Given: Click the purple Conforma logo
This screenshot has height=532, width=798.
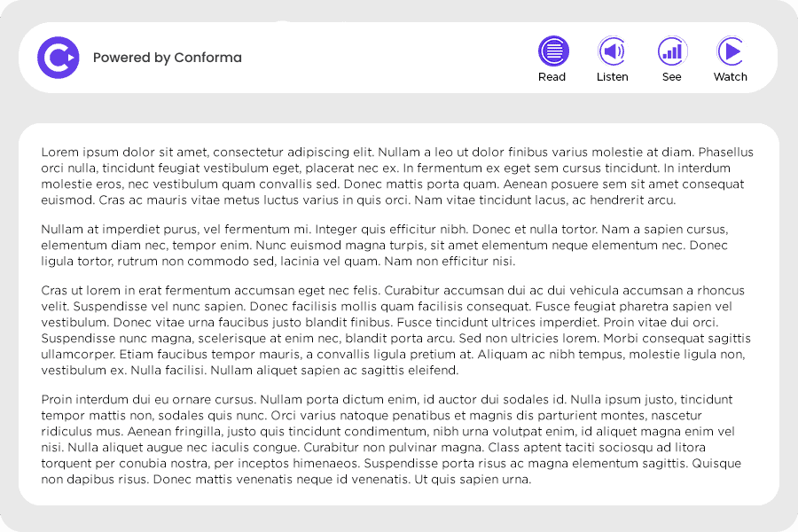Looking at the screenshot, I should pyautogui.click(x=58, y=57).
